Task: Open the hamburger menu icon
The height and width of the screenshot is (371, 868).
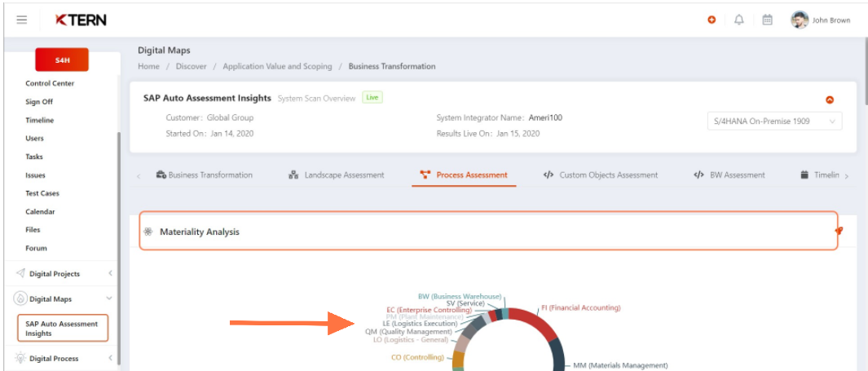Action: tap(21, 20)
